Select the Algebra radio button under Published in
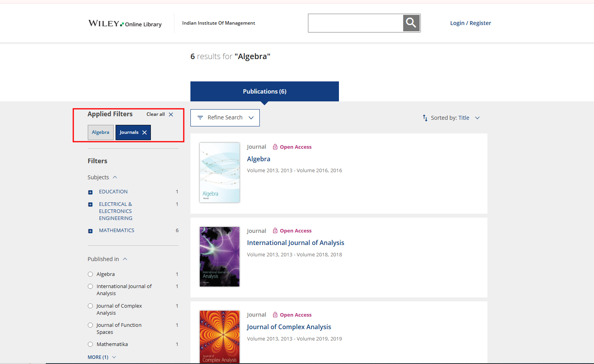This screenshot has width=594, height=364. coord(91,274)
